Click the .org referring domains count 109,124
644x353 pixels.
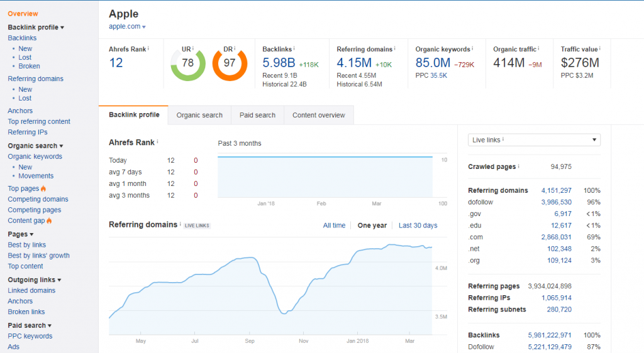tap(559, 261)
